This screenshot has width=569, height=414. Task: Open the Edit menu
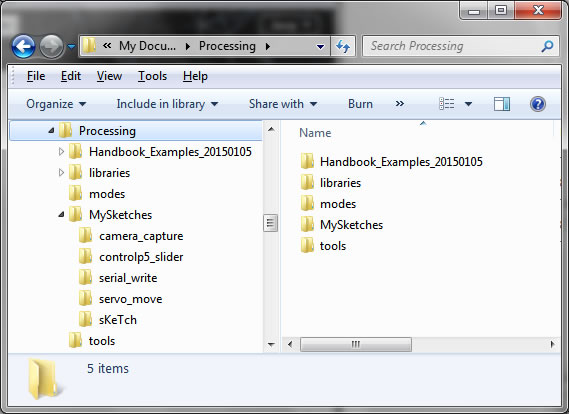point(71,76)
